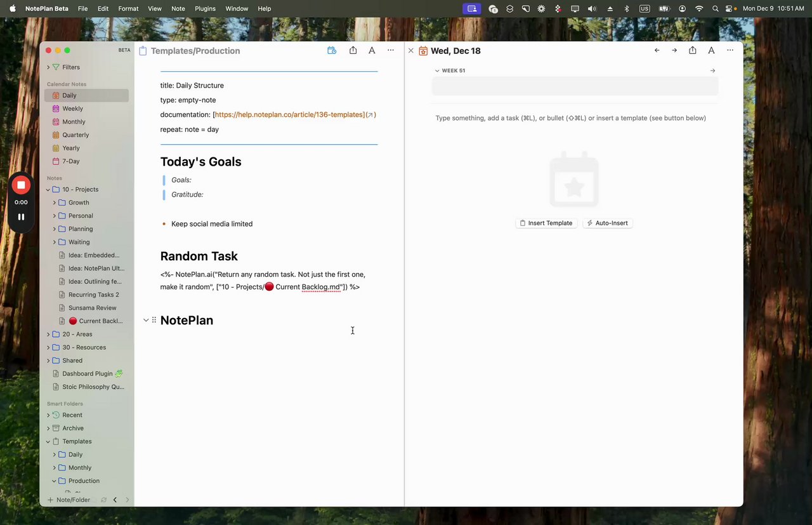Viewport: 812px width, 525px height.
Task: Expand the 20 - Areas folder
Action: click(x=48, y=335)
